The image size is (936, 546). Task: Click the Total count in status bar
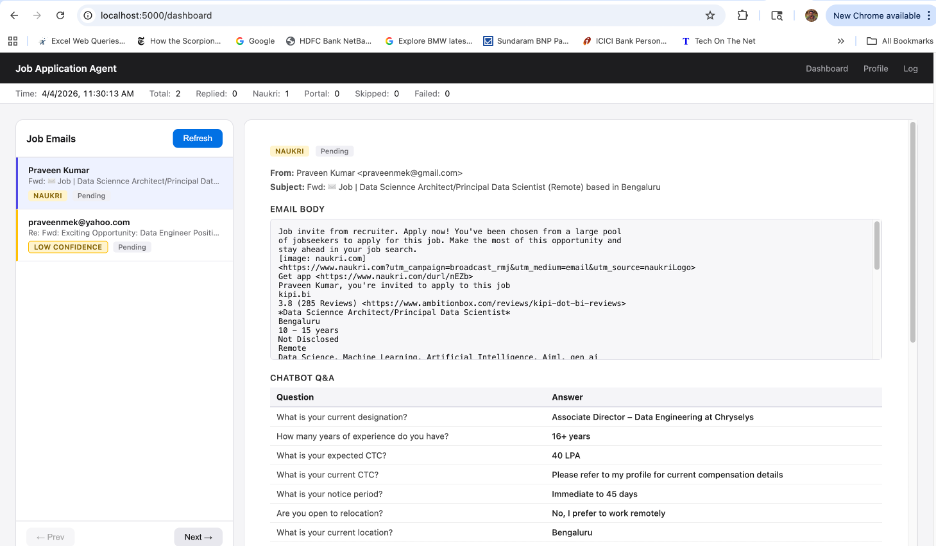165,94
